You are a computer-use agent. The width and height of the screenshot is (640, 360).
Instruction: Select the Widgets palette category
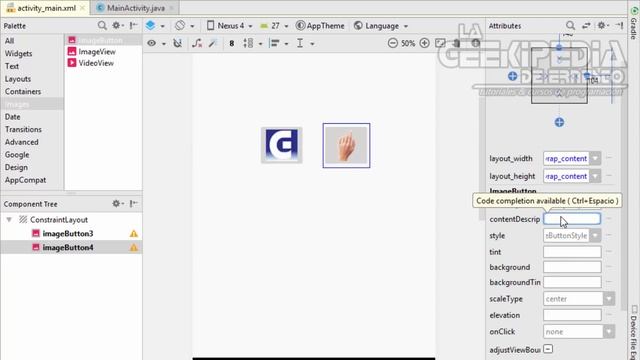[x=18, y=53]
